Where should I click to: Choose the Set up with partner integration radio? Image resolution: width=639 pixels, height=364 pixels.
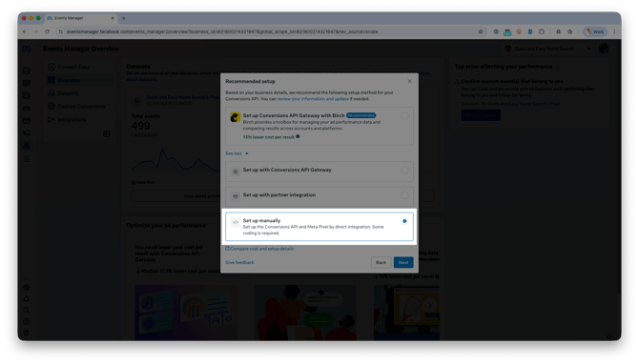[404, 195]
